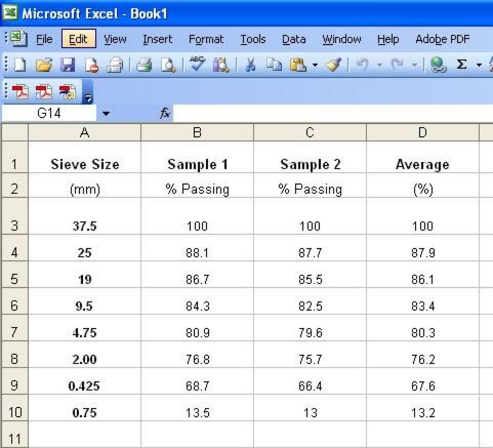Open the Data menu
The image size is (493, 448).
[x=293, y=39]
